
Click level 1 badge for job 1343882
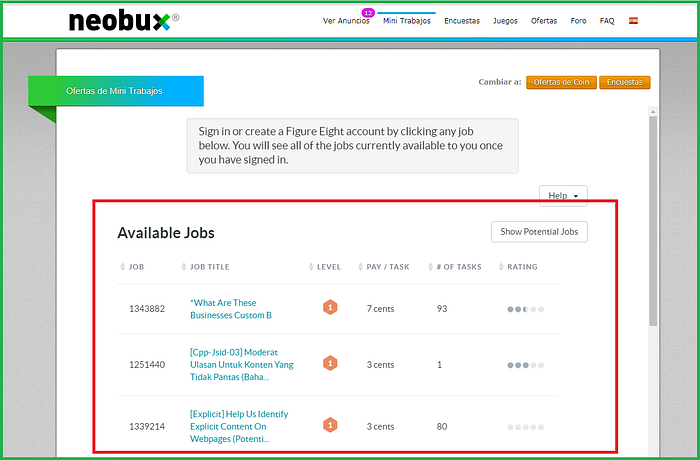pyautogui.click(x=330, y=308)
